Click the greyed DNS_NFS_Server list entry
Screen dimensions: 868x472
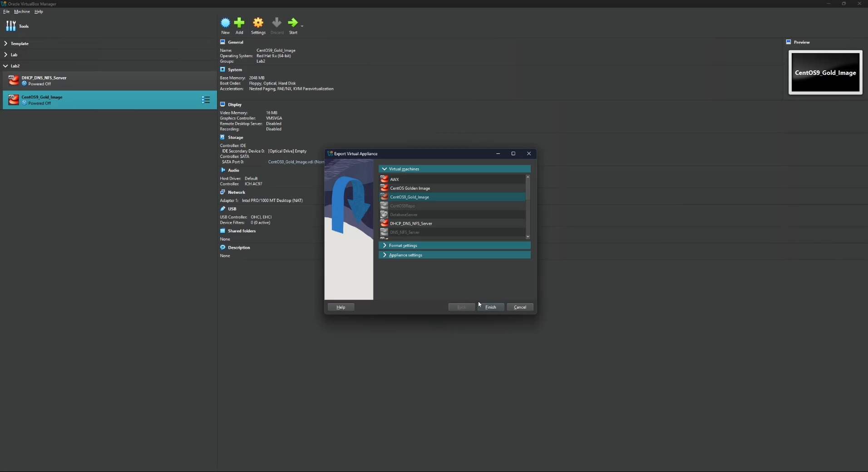452,232
